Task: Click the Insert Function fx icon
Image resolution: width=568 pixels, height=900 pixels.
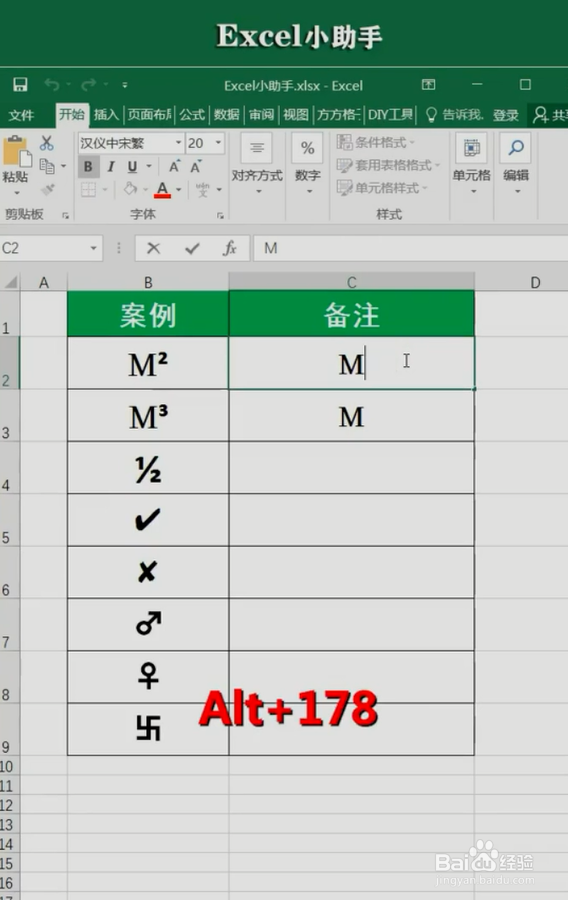Action: tap(229, 248)
